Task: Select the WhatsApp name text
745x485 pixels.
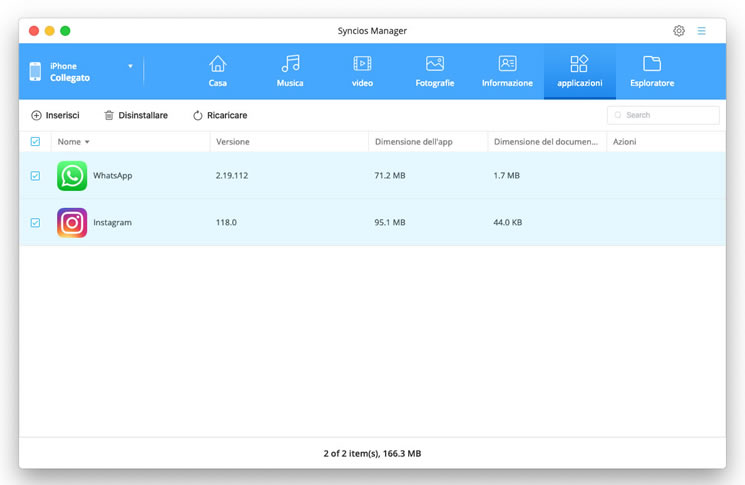Action: point(113,176)
